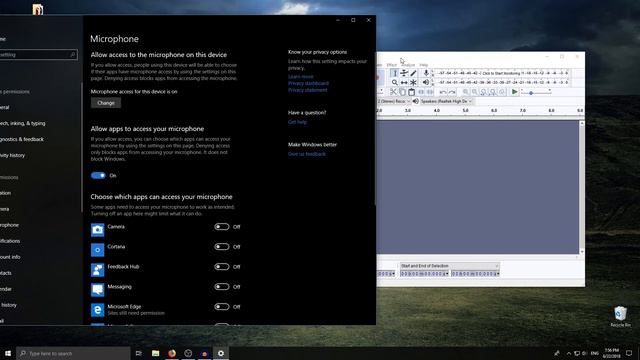Click the Change microphone access button
This screenshot has height=360, width=640.
coord(106,103)
